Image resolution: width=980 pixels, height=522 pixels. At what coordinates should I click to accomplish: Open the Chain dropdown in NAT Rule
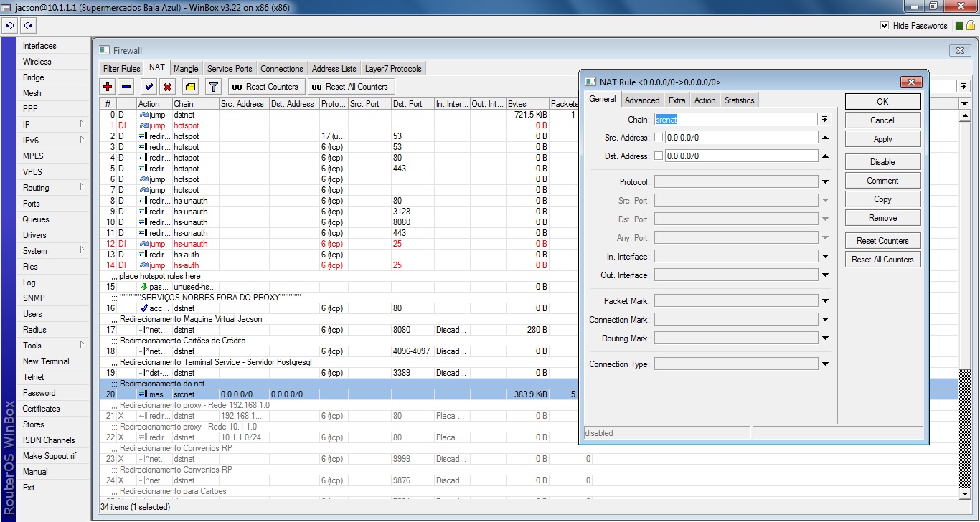[x=825, y=119]
